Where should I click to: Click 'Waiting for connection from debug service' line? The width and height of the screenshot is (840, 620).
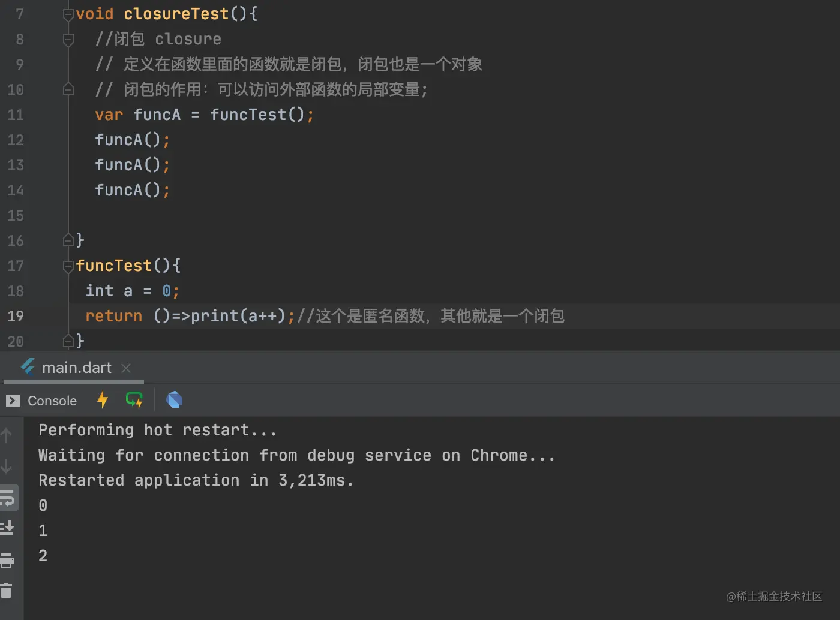tap(297, 455)
